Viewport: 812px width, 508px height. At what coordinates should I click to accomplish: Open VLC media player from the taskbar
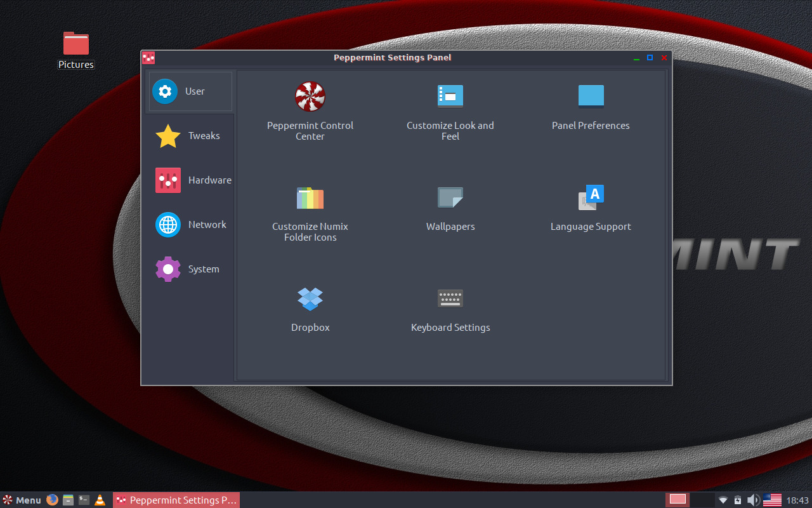(x=100, y=500)
